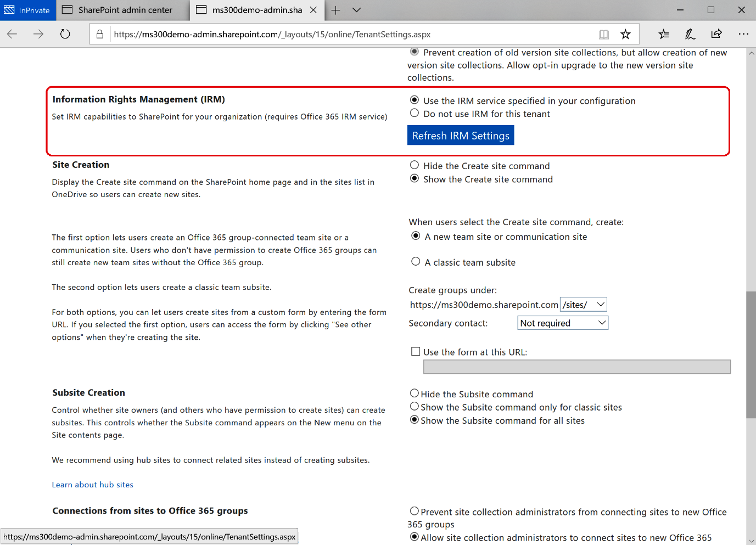Go forward to the next page

click(x=38, y=34)
